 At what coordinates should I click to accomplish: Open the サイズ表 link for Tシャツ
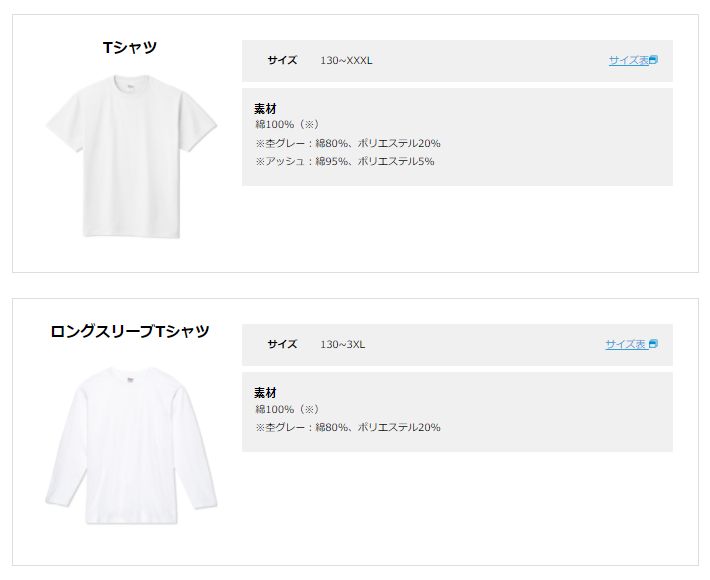coord(628,60)
